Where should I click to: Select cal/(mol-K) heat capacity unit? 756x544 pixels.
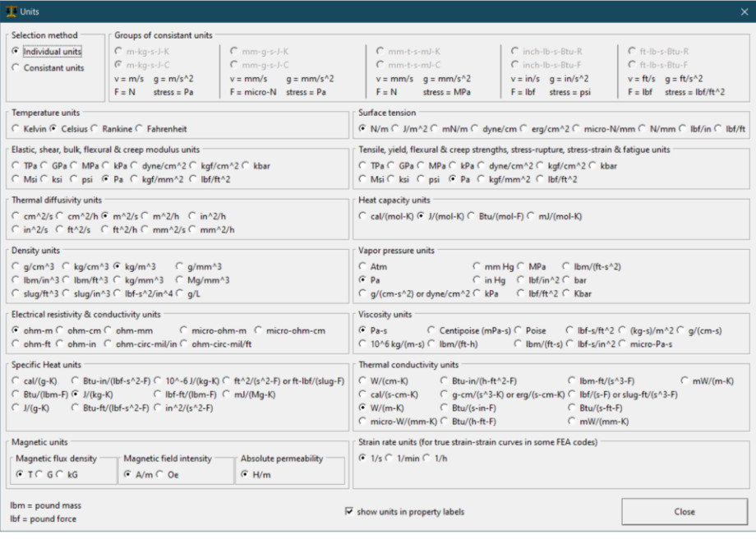[363, 216]
